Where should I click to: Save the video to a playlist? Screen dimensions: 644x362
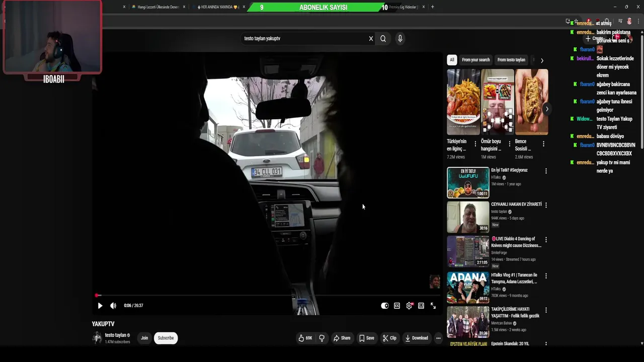click(366, 338)
